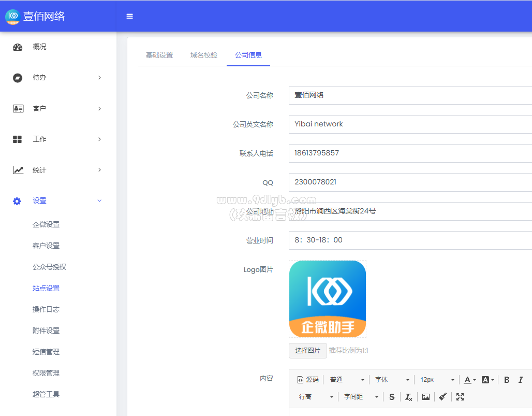The width and height of the screenshot is (532, 416).
Task: Open the 普通 paragraph style dropdown
Action: tap(347, 380)
